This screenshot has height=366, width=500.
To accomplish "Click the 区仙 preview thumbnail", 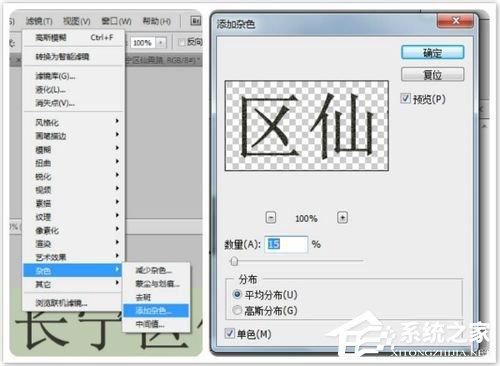I will (307, 126).
